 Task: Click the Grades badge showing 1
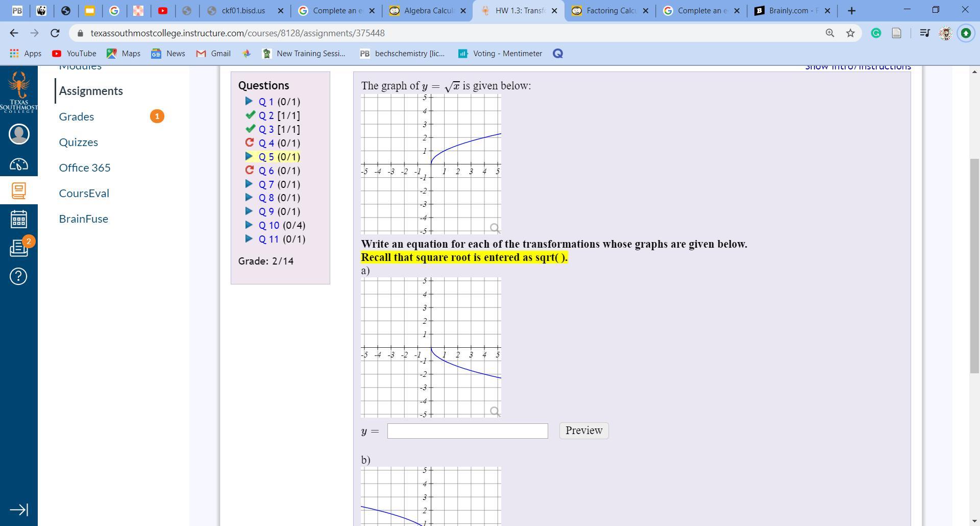click(157, 116)
